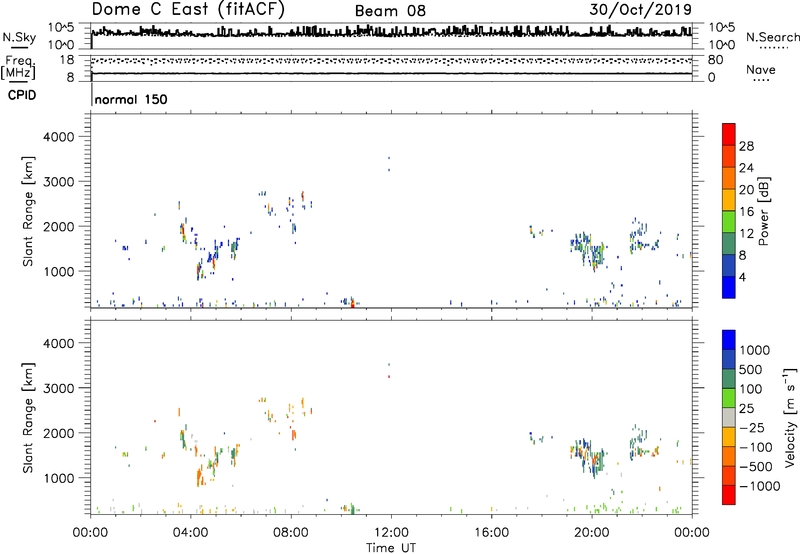The image size is (800, 554).
Task: Select the Slant Range label of the velocity panel
Action: point(28,418)
